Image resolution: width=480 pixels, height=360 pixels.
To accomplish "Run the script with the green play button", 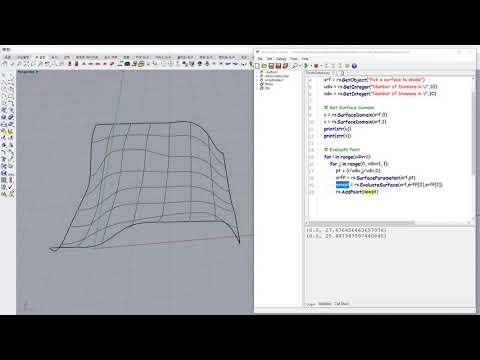I will click(306, 66).
